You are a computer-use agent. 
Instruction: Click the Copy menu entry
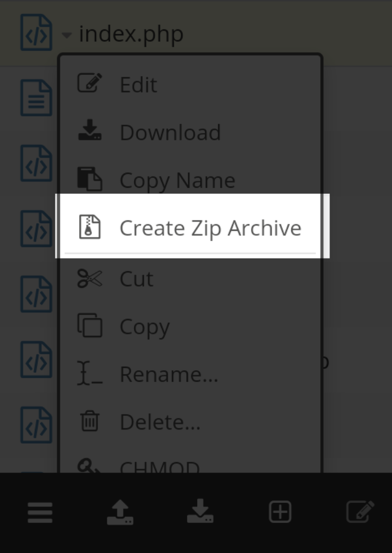144,327
